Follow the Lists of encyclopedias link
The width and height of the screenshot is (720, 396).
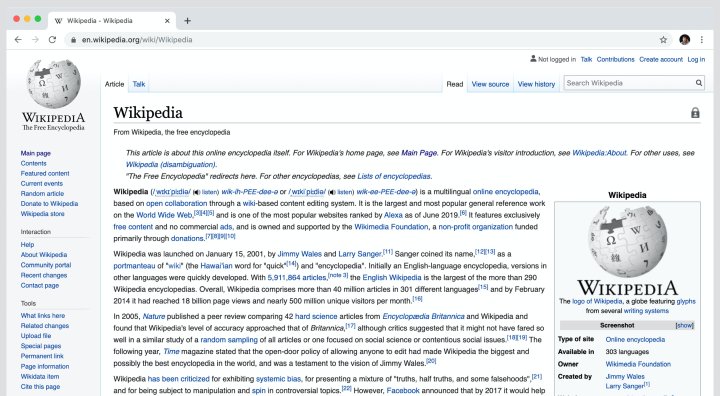click(394, 176)
